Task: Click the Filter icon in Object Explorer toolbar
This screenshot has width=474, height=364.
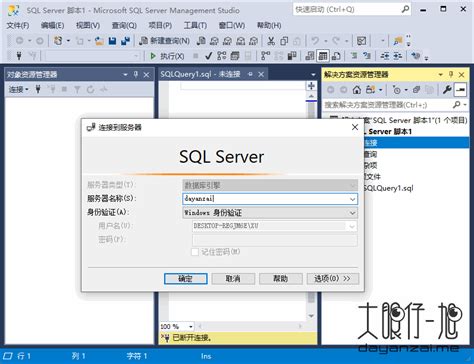Action: pyautogui.click(x=77, y=89)
